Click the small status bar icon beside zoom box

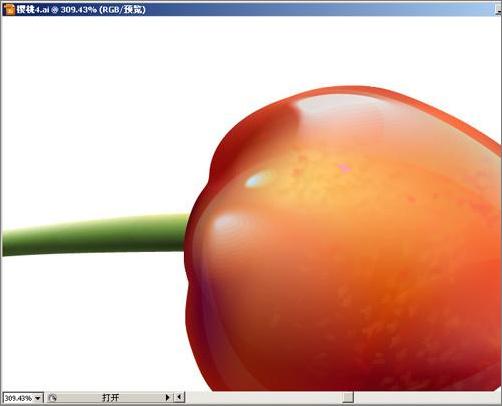click(53, 397)
